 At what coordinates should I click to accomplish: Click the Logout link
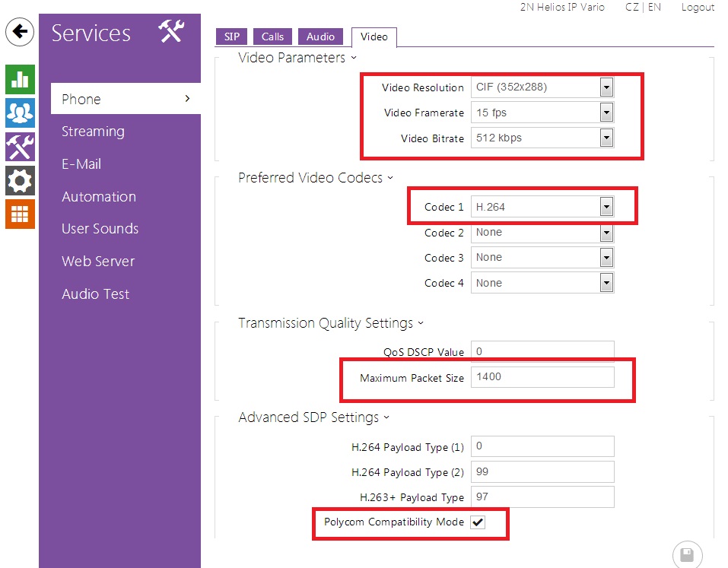click(x=698, y=8)
